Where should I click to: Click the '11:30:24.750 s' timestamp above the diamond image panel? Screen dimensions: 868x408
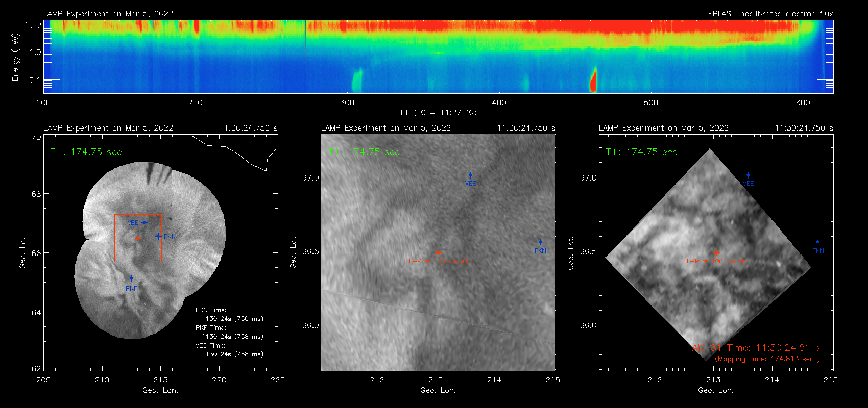[804, 128]
